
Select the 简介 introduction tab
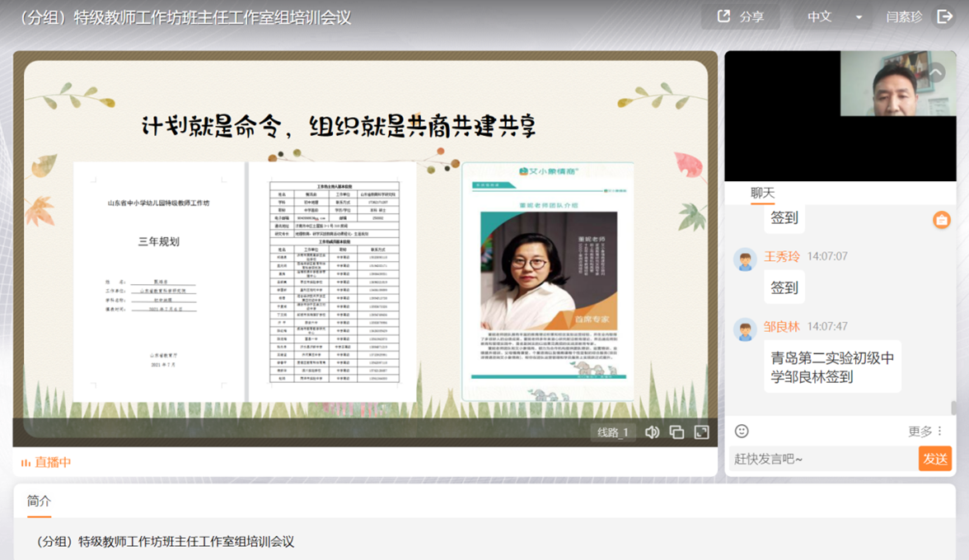(x=39, y=501)
